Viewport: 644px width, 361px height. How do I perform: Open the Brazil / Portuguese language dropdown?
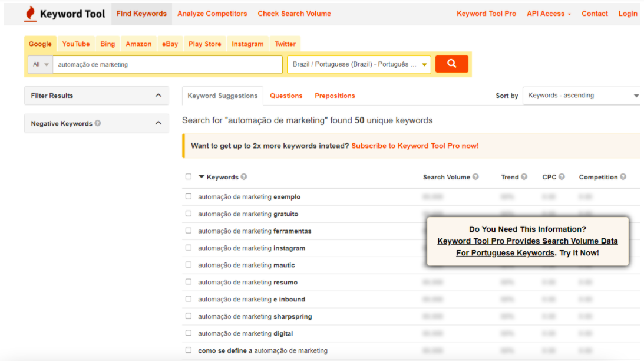(359, 64)
